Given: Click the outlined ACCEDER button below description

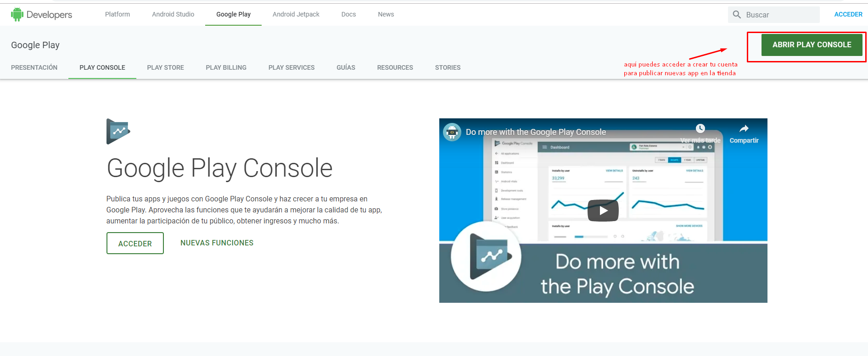Looking at the screenshot, I should click(135, 243).
